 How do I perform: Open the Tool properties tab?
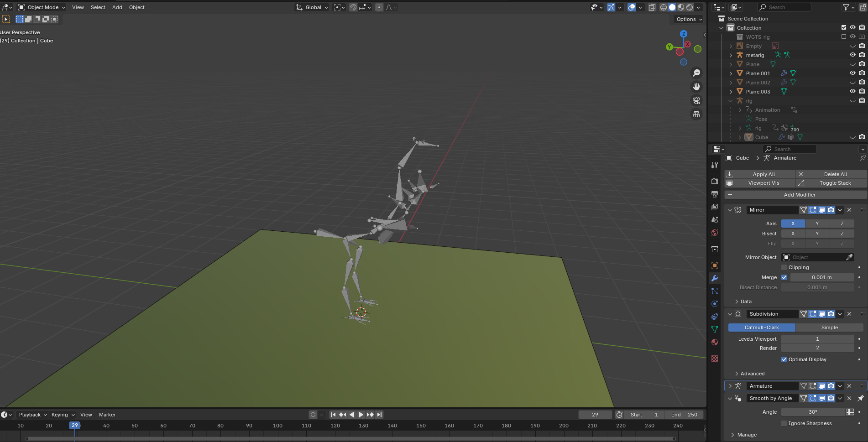point(715,165)
